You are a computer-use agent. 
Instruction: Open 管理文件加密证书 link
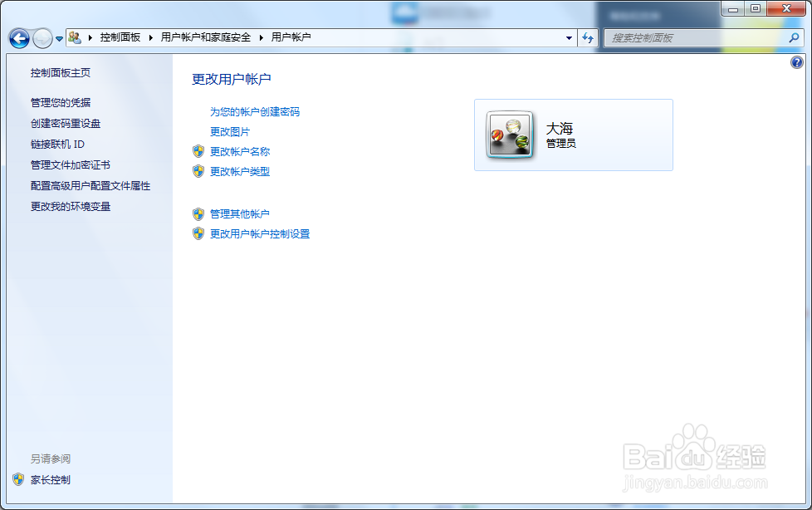click(x=71, y=164)
